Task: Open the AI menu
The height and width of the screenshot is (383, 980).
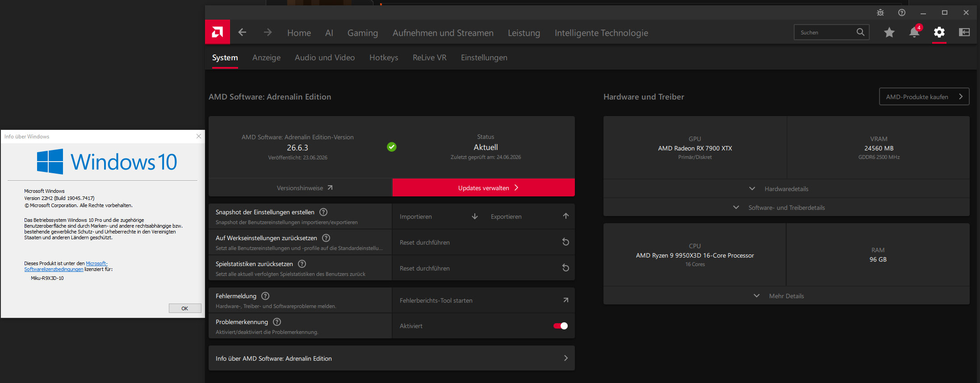Action: [x=329, y=33]
